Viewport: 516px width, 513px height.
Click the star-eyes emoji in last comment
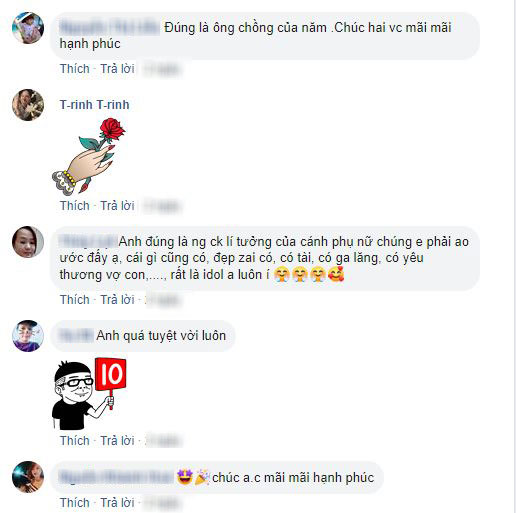tap(185, 477)
